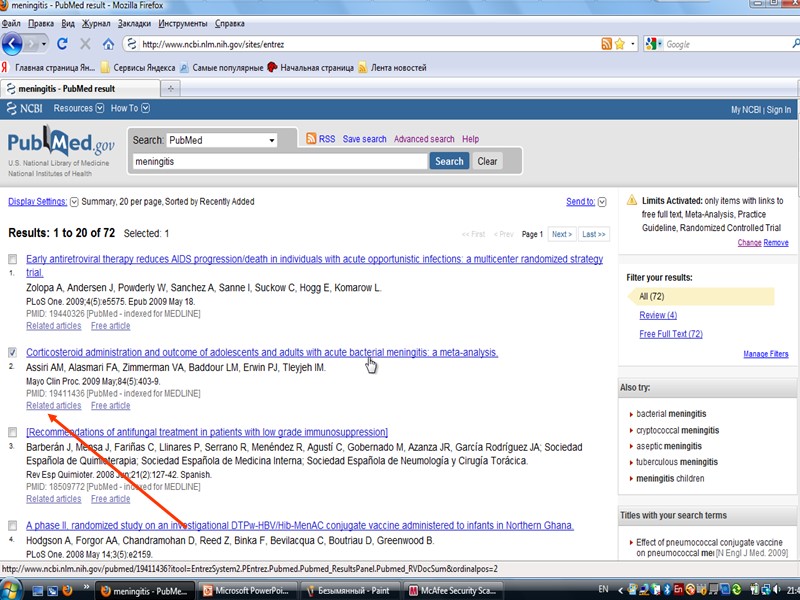Open the Справка menu
The width and height of the screenshot is (800, 600).
(x=230, y=23)
